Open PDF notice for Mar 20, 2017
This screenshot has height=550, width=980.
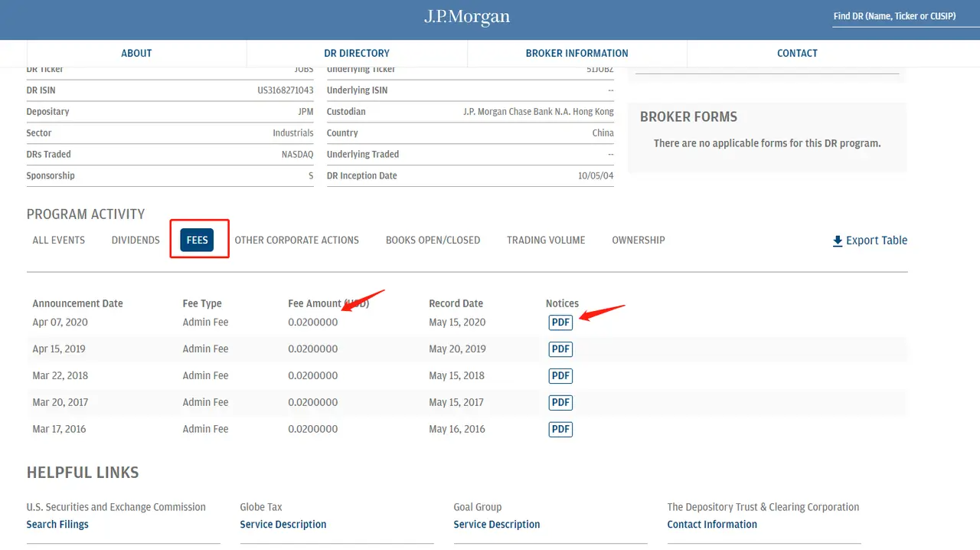[560, 403]
